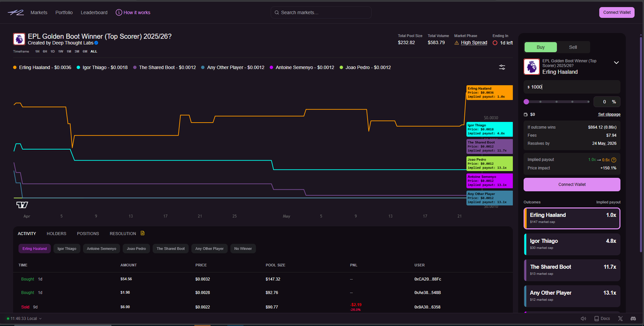Click the Search markets input field

point(321,12)
